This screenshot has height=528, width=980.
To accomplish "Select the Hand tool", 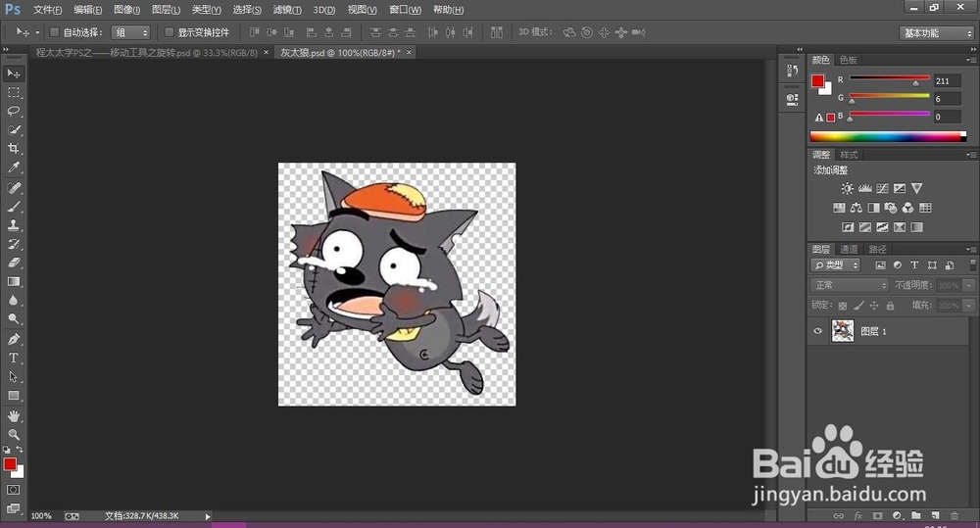I will [13, 416].
